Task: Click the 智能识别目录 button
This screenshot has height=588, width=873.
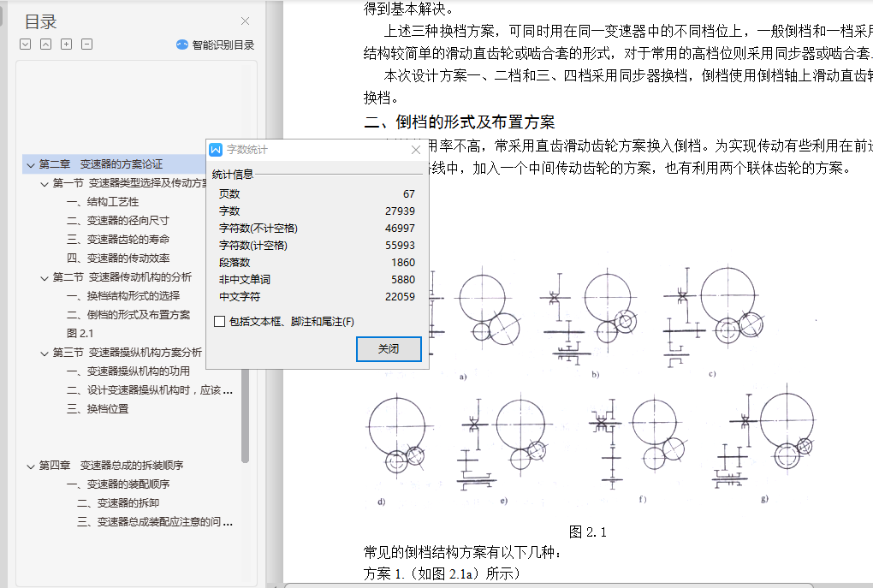Action: [216, 45]
